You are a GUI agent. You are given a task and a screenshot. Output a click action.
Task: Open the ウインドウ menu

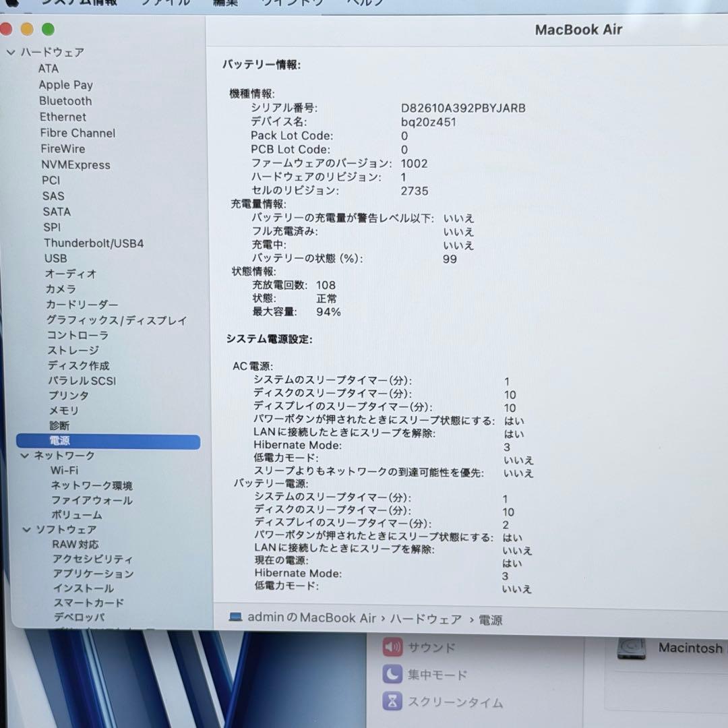click(292, 2)
